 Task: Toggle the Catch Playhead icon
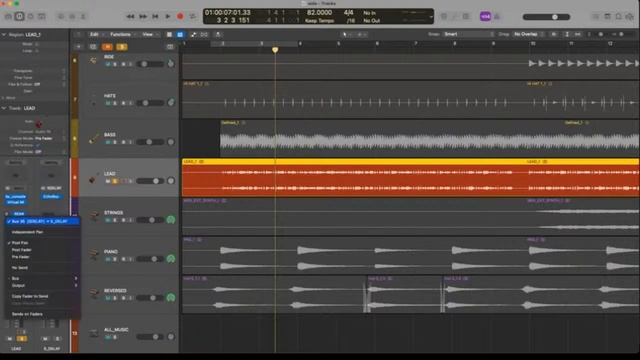tap(218, 35)
